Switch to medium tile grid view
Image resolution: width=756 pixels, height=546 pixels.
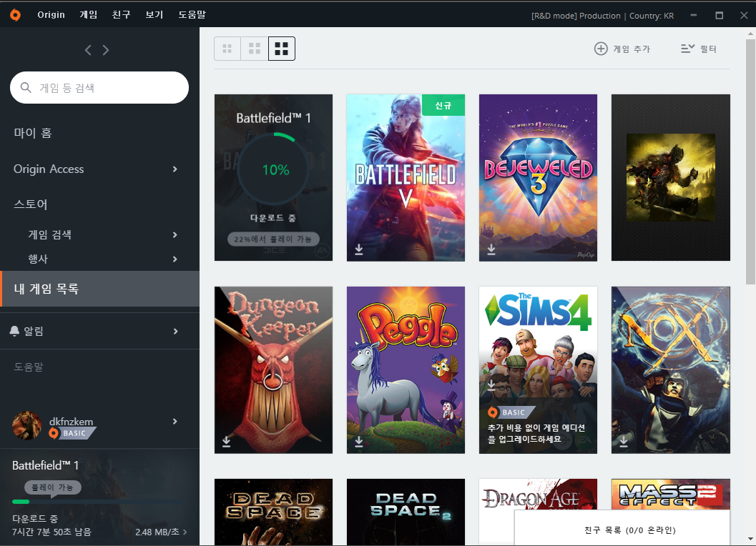click(x=254, y=49)
